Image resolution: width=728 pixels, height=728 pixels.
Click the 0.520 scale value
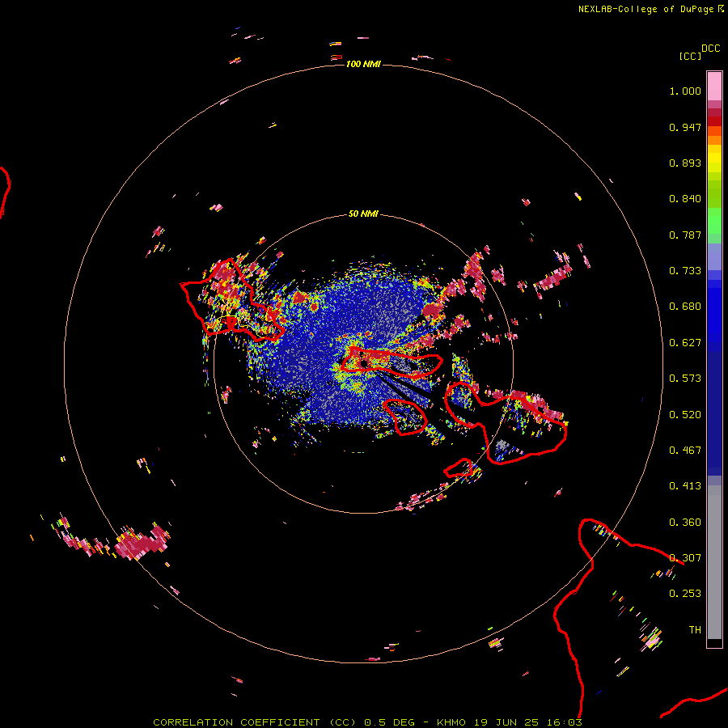685,415
